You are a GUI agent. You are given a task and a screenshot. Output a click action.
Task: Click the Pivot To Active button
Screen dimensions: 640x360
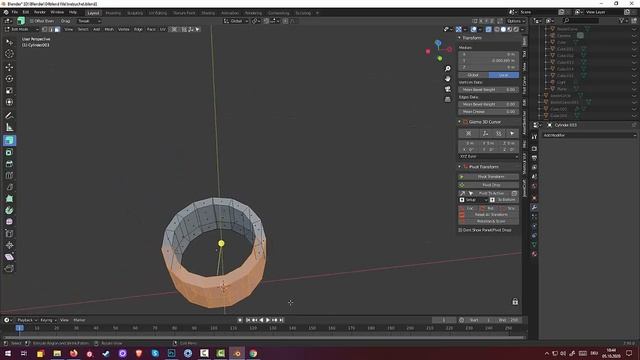click(491, 193)
